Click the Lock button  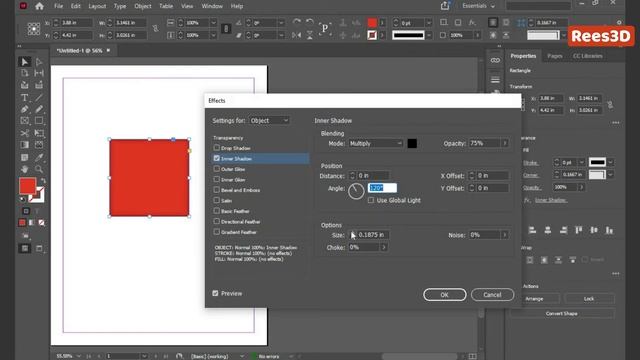[589, 299]
